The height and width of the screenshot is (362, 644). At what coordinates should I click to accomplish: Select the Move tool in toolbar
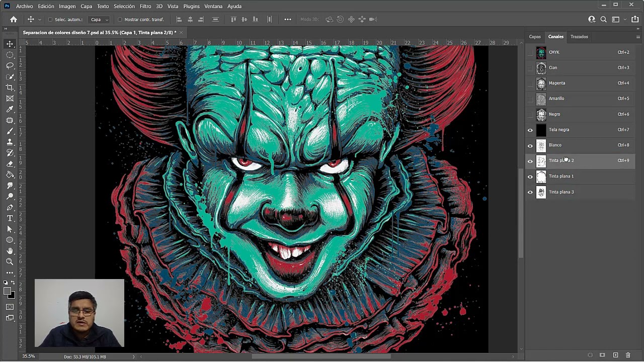point(10,44)
